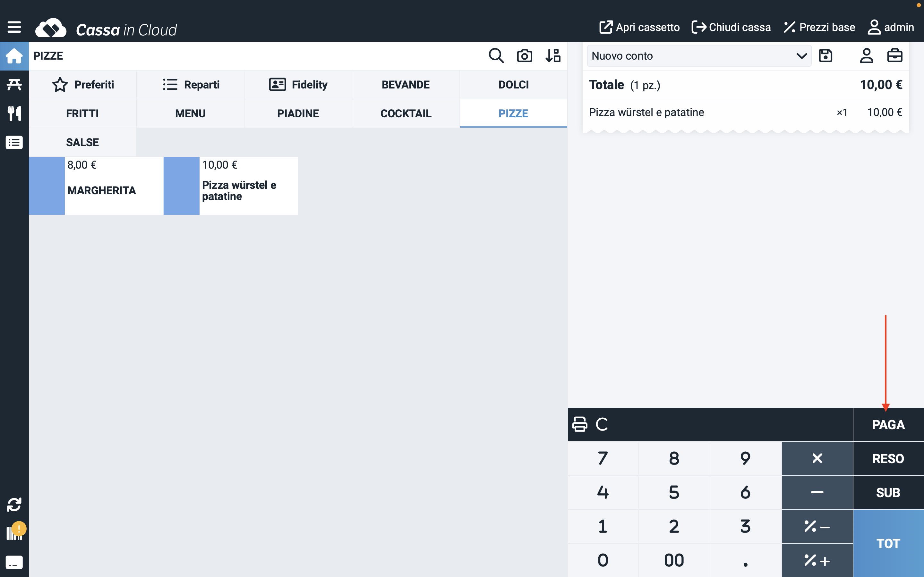Click the sync refresh sidebar icon

pos(14,505)
